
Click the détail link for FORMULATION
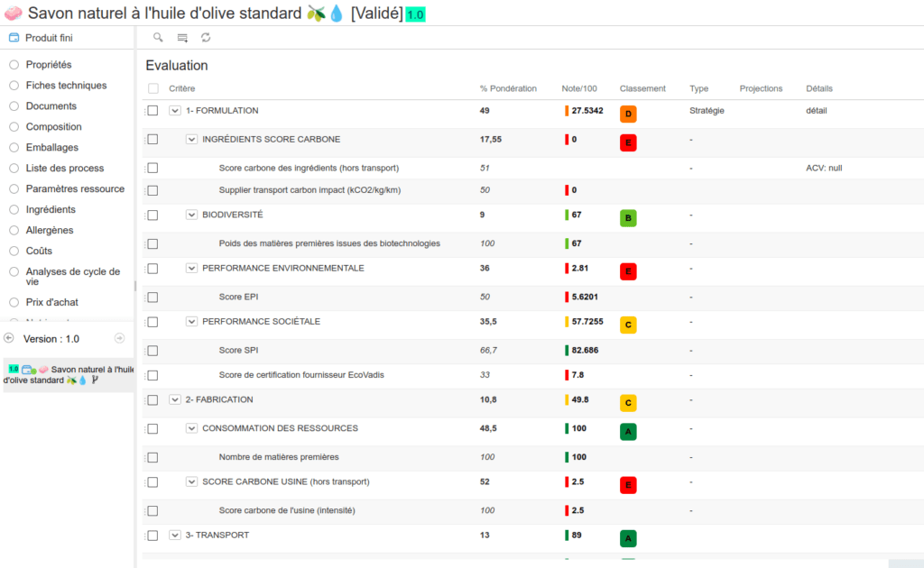coord(816,111)
